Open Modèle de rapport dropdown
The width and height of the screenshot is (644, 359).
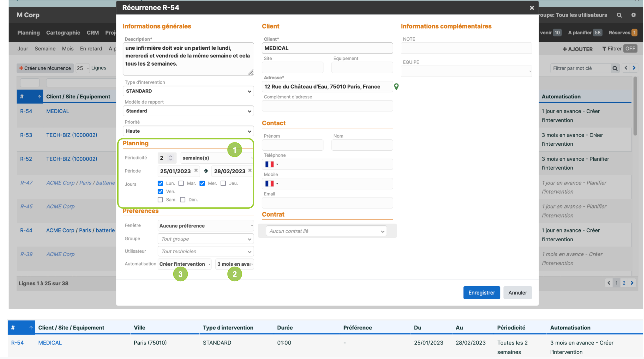pos(188,111)
